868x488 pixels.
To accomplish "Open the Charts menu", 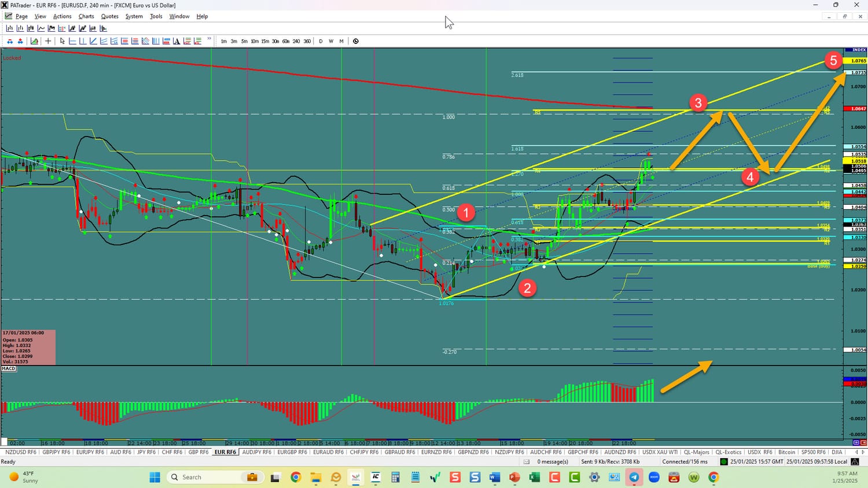I will 86,16.
